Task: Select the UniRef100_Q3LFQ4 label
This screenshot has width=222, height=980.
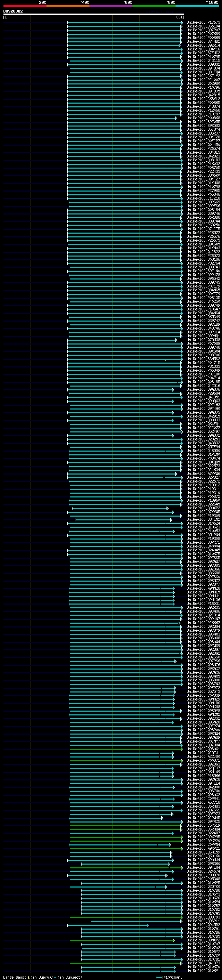Action: [x=203, y=72]
